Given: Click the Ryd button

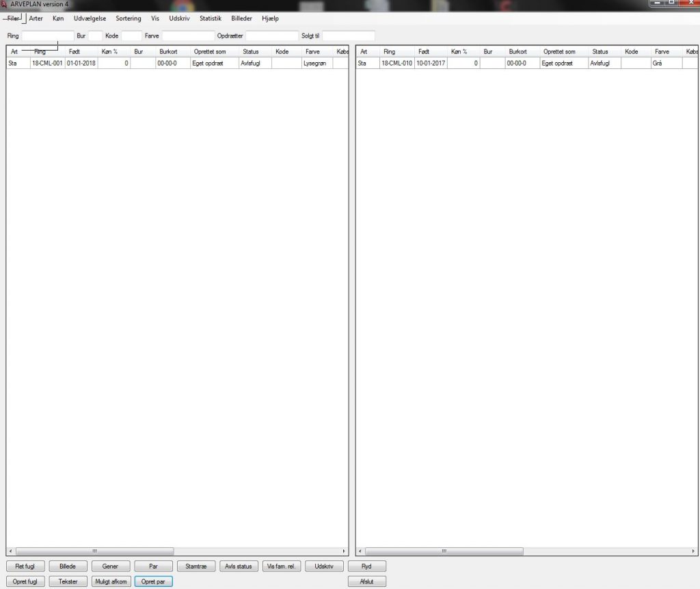Looking at the screenshot, I should [367, 566].
